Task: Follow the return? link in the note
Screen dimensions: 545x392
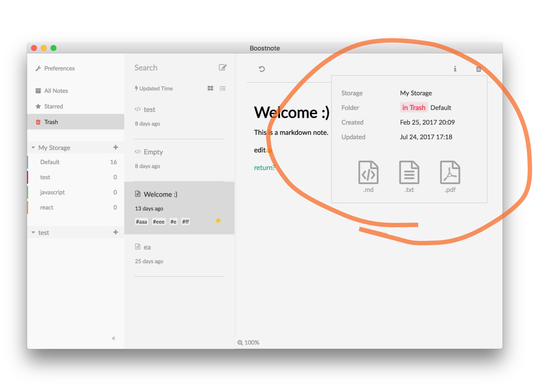Action: click(x=264, y=168)
